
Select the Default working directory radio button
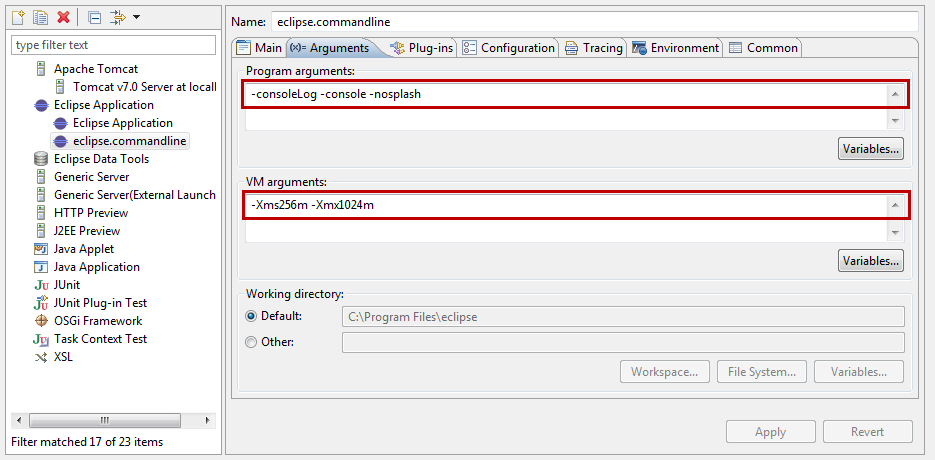pyautogui.click(x=251, y=316)
